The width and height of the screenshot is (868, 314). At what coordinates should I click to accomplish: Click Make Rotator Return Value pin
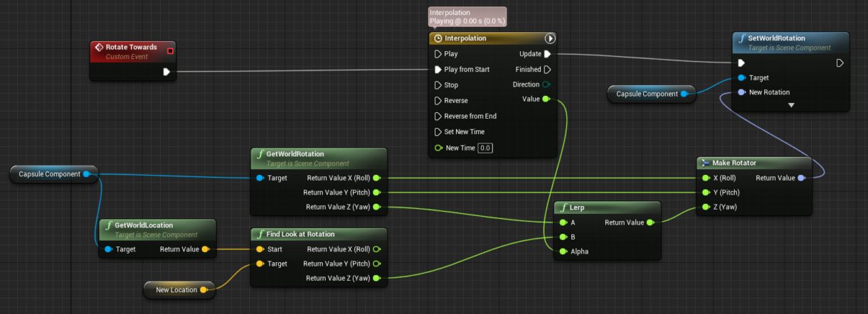pyautogui.click(x=801, y=178)
